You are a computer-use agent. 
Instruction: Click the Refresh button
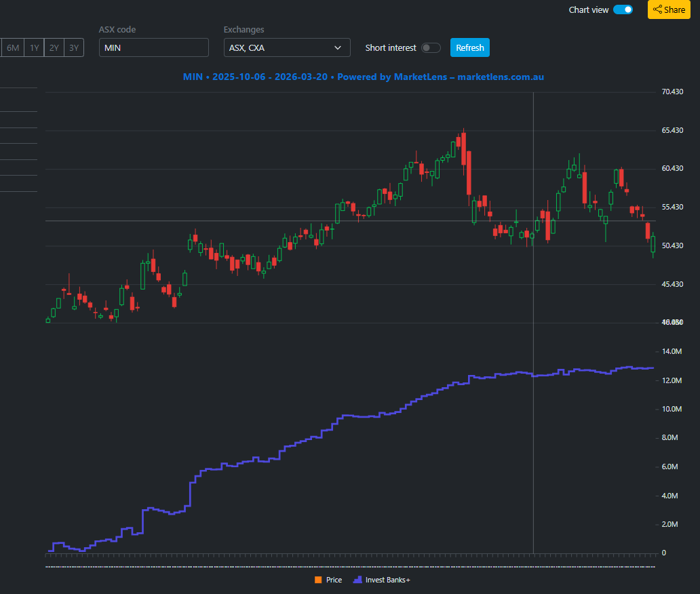pos(469,47)
